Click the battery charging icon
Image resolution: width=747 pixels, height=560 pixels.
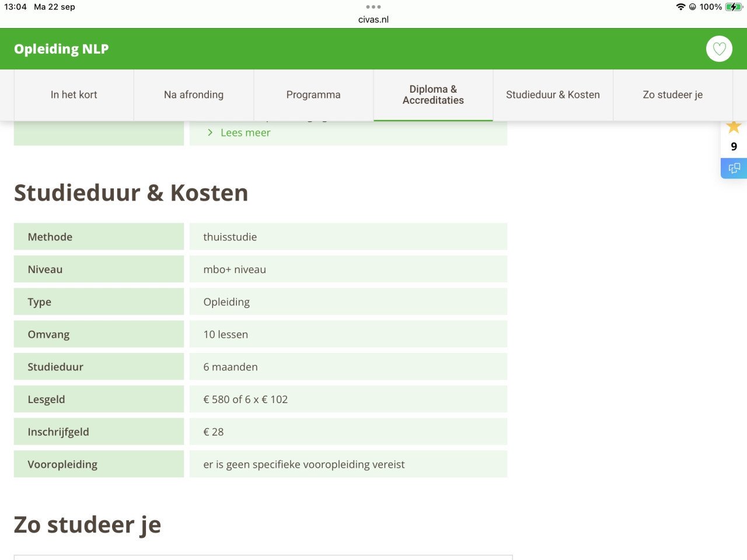click(733, 7)
